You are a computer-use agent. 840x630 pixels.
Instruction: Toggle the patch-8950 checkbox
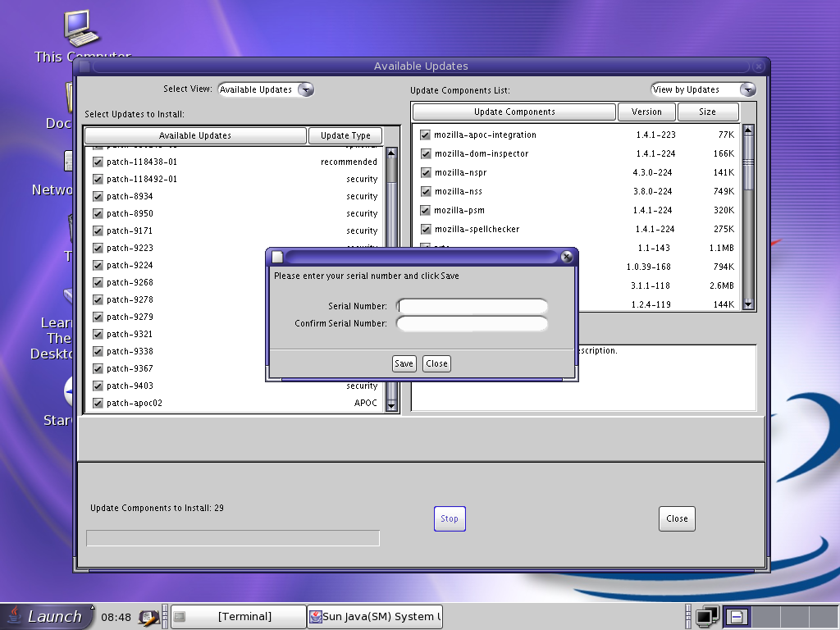[98, 213]
